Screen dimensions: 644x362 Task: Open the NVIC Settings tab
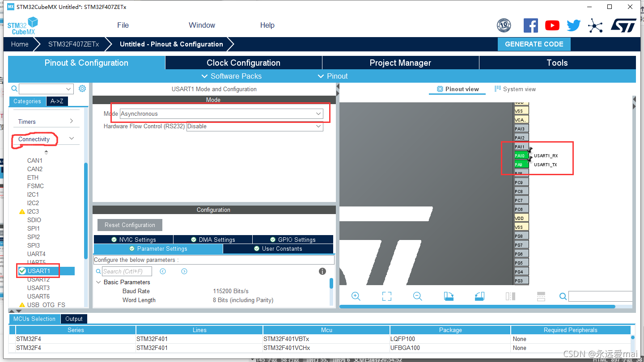click(x=133, y=240)
